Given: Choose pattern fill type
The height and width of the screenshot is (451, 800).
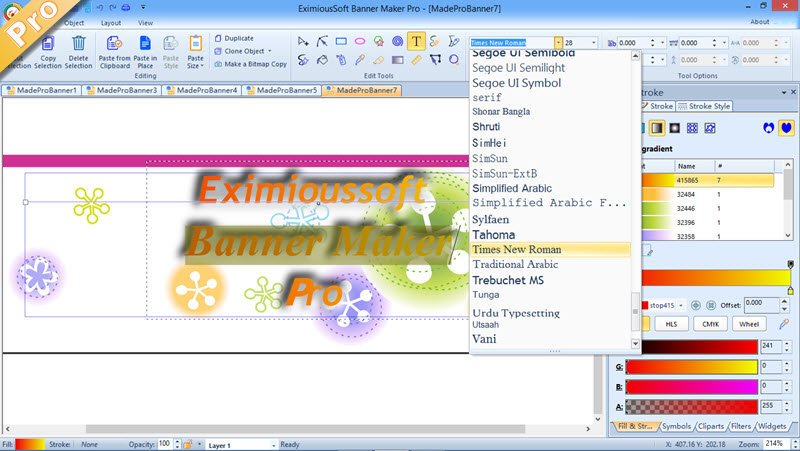Looking at the screenshot, I should pos(692,128).
